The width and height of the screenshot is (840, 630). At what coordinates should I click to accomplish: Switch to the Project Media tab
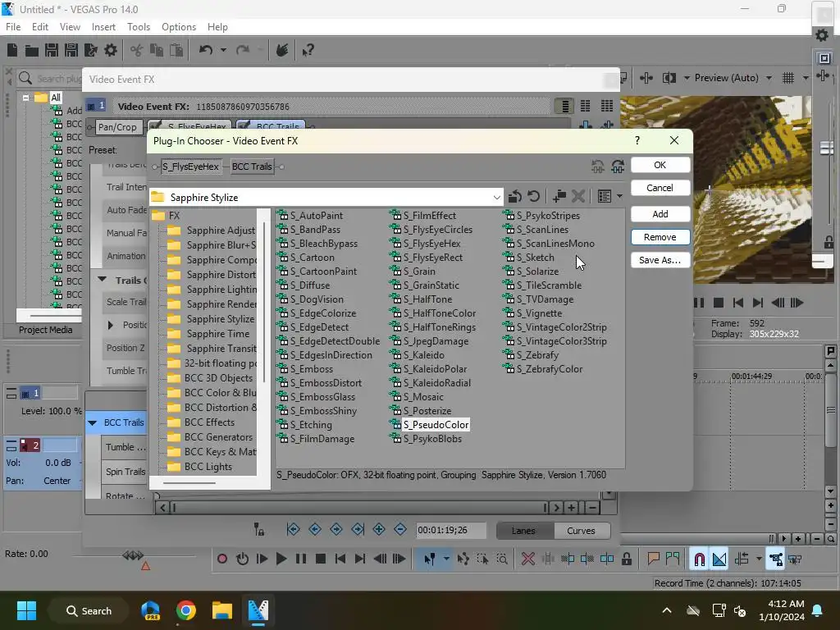coord(46,330)
